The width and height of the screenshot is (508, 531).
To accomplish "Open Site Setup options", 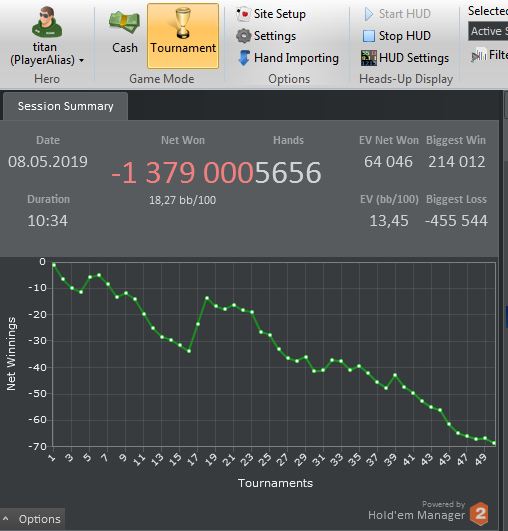I will (x=271, y=14).
